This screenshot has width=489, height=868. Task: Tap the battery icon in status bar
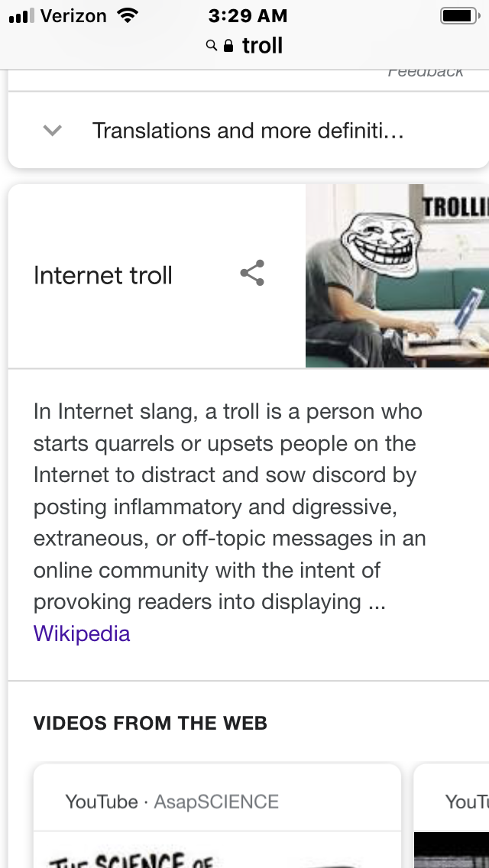(x=460, y=15)
